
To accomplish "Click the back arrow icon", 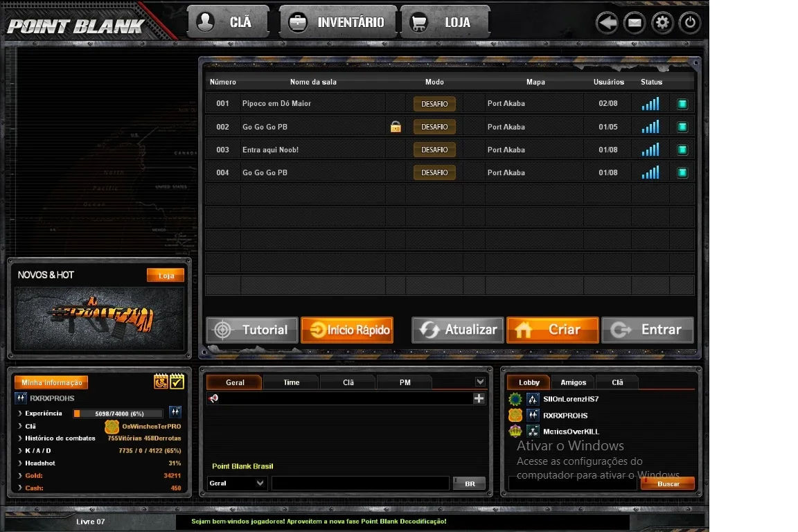I will tap(607, 23).
